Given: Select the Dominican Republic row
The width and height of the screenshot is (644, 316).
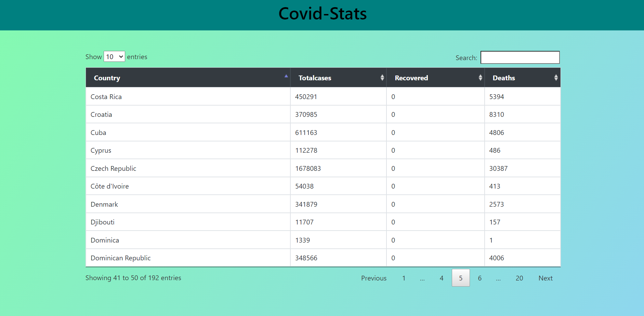Looking at the screenshot, I should click(x=120, y=258).
